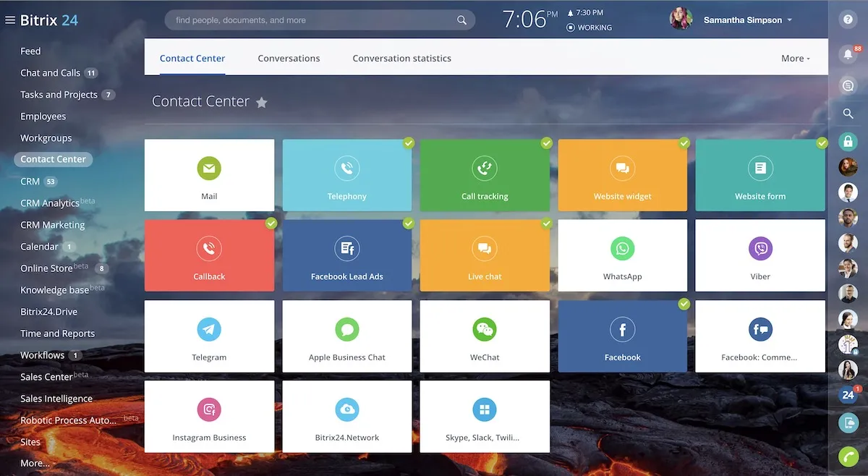Open Chat and Calls in the left menu

coord(51,73)
